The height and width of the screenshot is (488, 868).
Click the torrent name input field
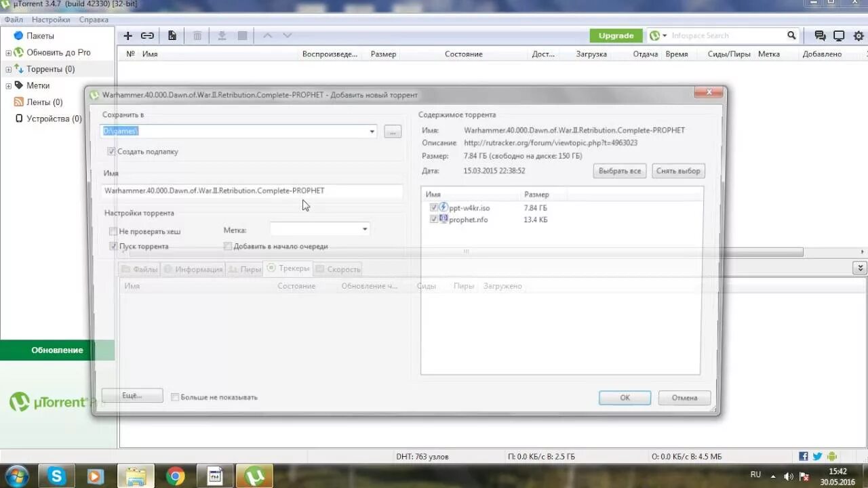pos(252,191)
